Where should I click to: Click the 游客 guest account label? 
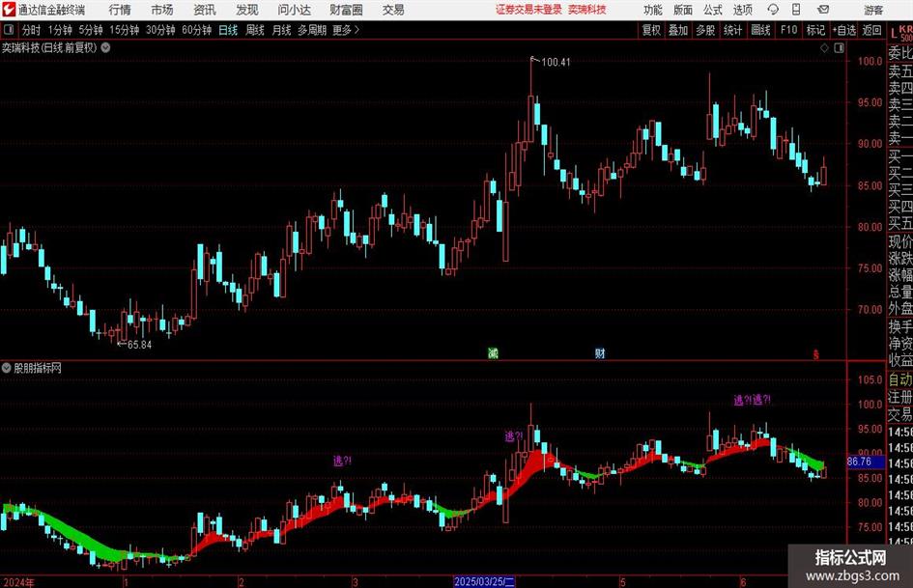click(872, 10)
